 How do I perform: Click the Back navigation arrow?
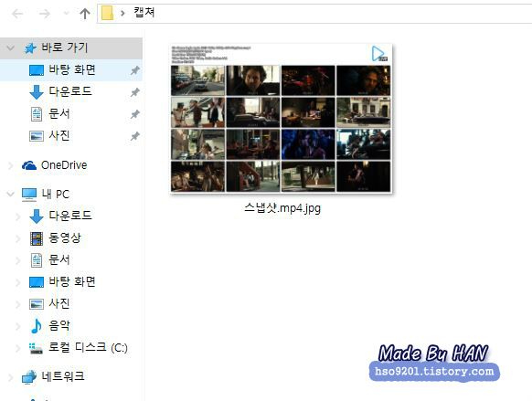(x=17, y=14)
